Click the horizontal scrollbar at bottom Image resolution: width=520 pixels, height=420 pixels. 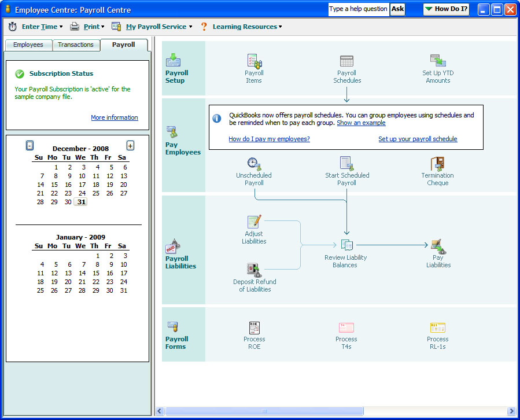point(264,411)
